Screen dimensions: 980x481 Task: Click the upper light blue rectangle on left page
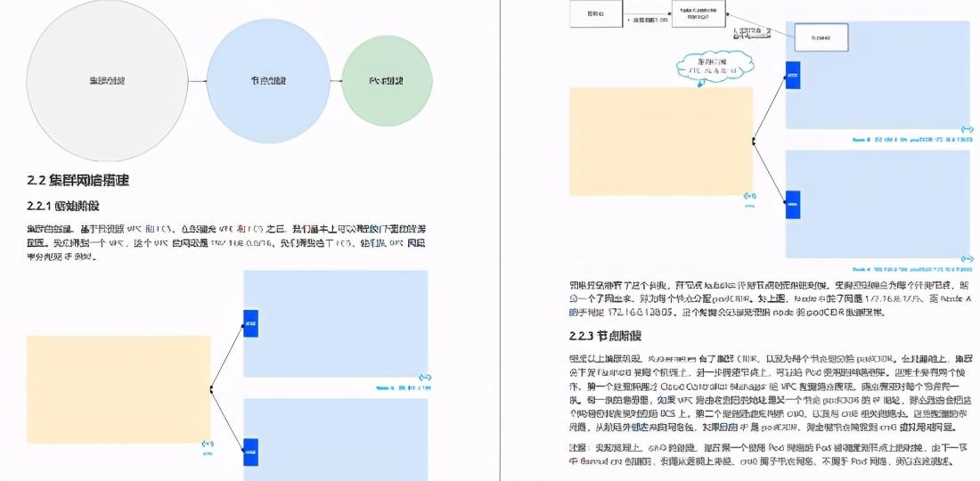336,323
